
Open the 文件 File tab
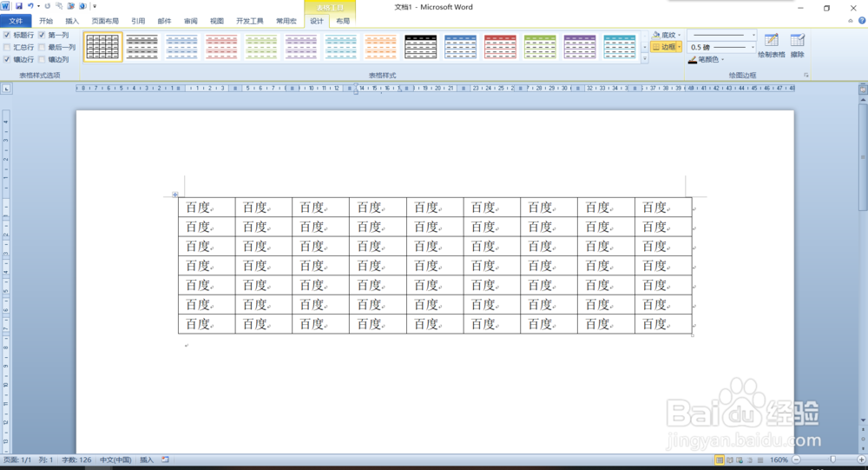pyautogui.click(x=16, y=21)
